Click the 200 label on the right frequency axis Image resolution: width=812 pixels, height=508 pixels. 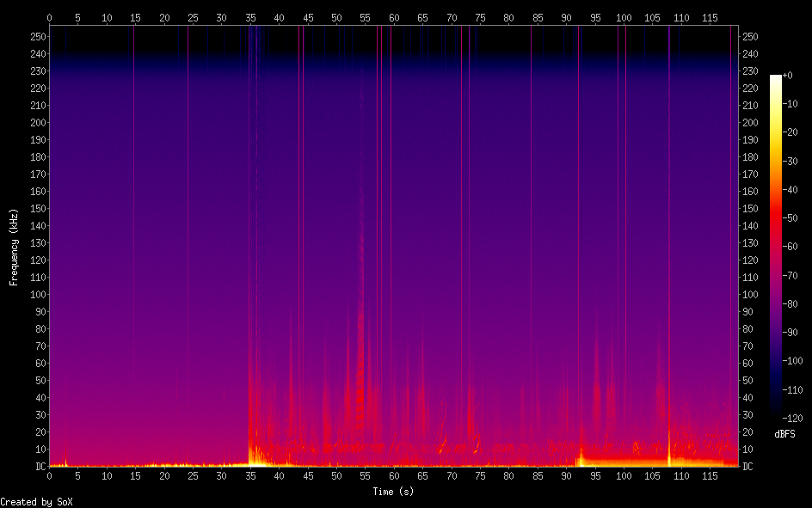[x=752, y=123]
